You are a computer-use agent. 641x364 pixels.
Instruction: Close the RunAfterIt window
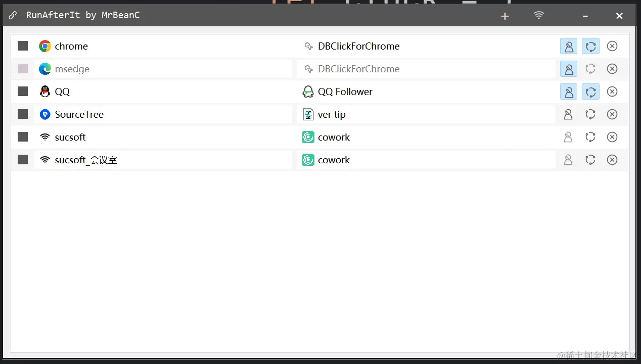[619, 16]
